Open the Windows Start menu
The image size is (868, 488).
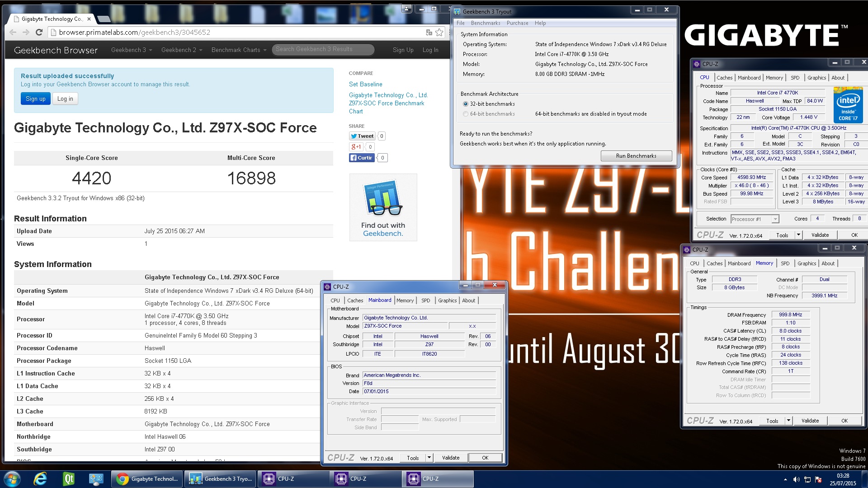[x=12, y=479]
